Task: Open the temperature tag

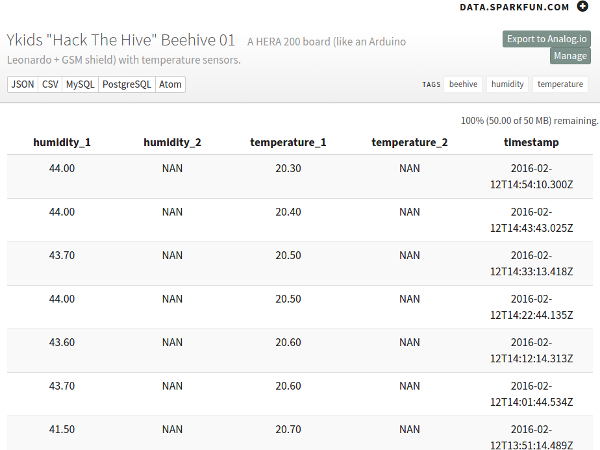Action: tap(560, 84)
